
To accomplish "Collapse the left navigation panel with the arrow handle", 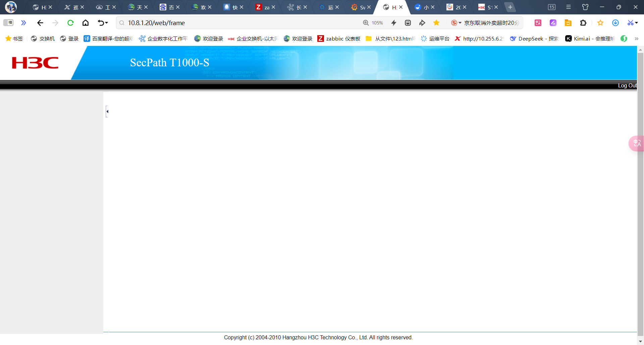I will coord(107,112).
